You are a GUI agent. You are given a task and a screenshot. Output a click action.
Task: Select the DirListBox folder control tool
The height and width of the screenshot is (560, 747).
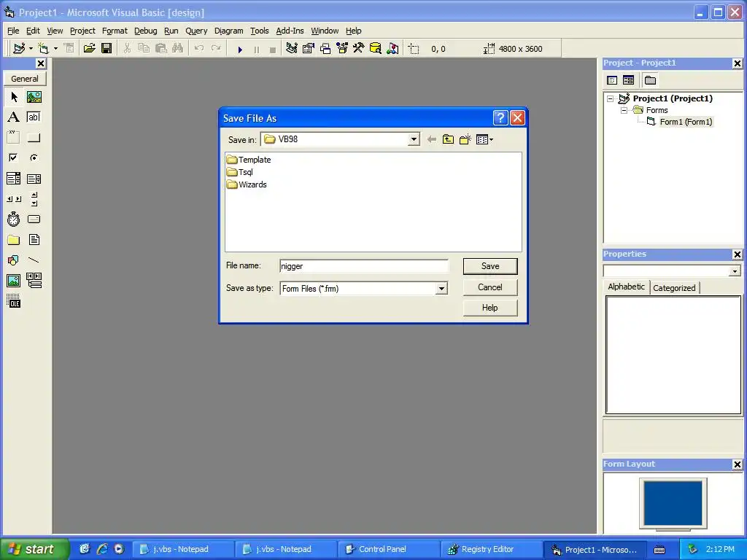(14, 240)
